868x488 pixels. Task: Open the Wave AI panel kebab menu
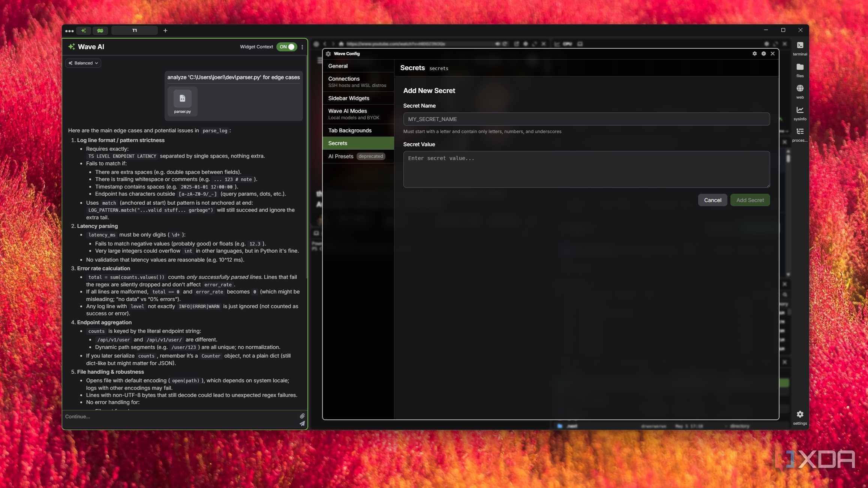tap(302, 47)
